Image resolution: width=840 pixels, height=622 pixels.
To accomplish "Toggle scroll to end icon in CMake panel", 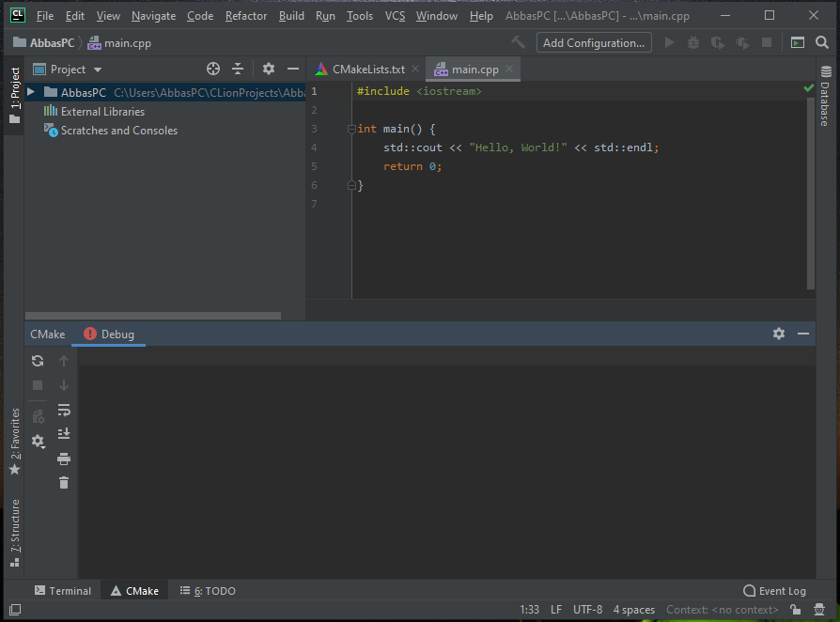I will point(64,433).
